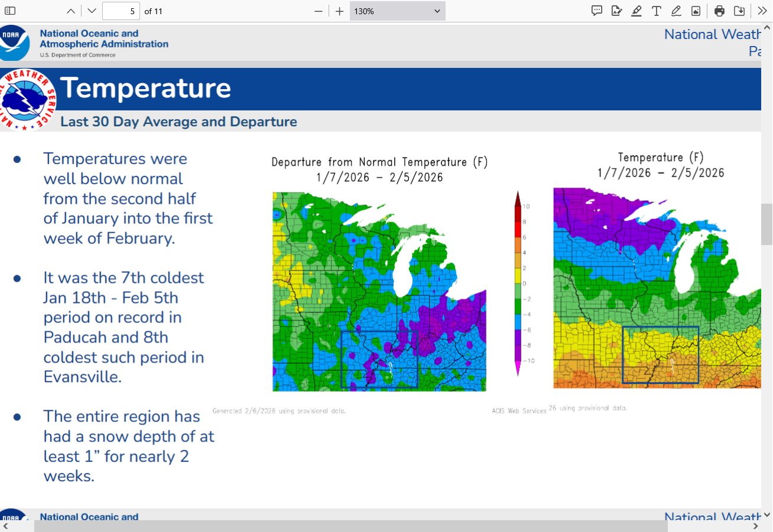Click the page number input field

[121, 11]
